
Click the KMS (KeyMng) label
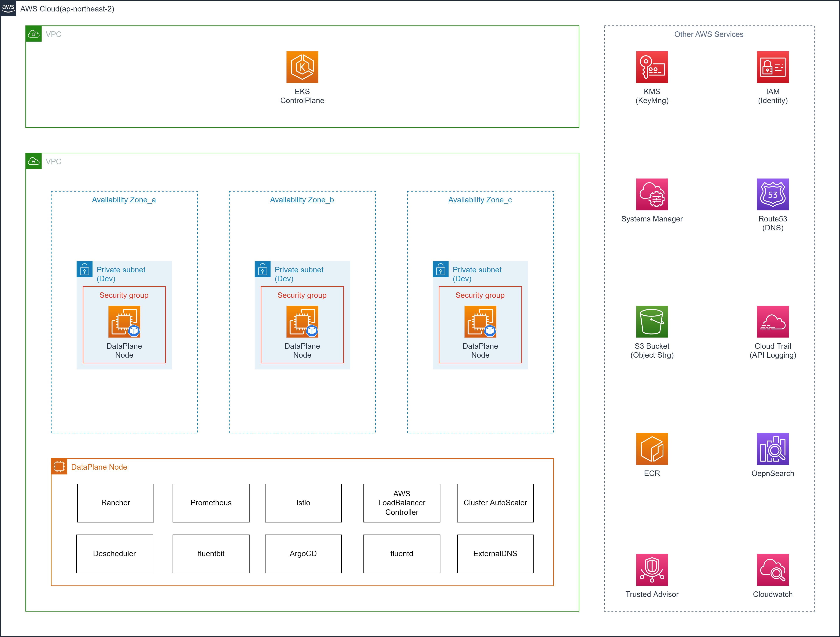click(652, 96)
